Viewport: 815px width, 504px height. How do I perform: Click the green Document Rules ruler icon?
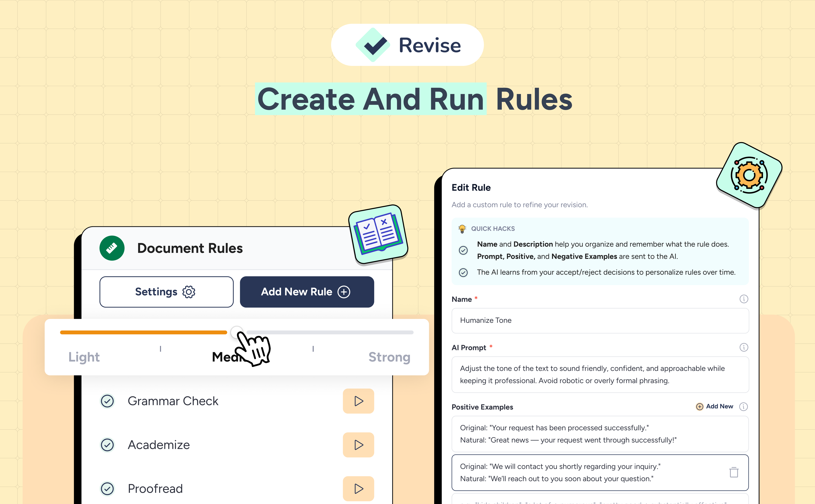[x=112, y=248]
